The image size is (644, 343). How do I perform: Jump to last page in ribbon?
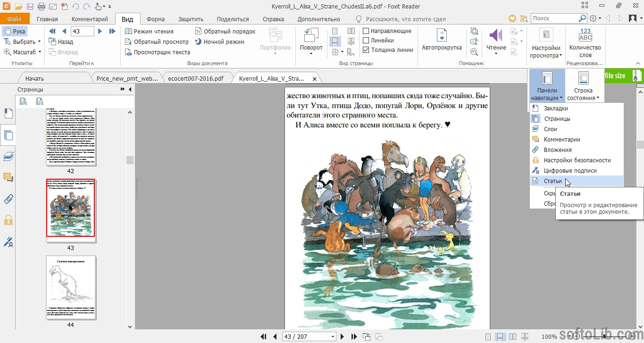pos(112,31)
